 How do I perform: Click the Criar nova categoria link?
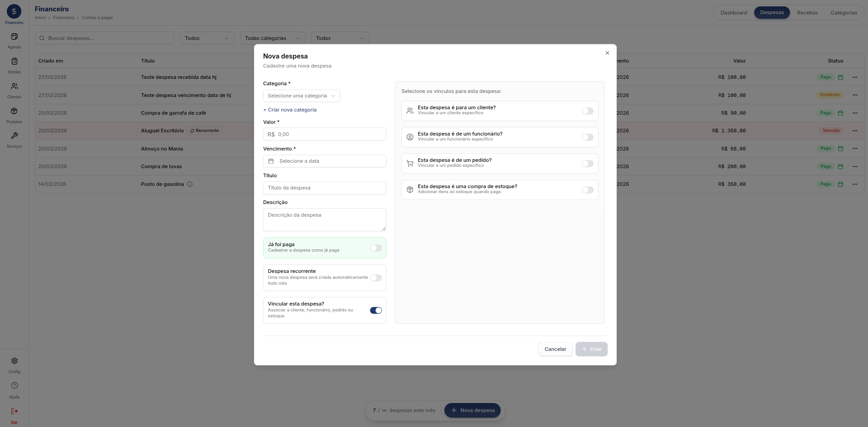290,110
